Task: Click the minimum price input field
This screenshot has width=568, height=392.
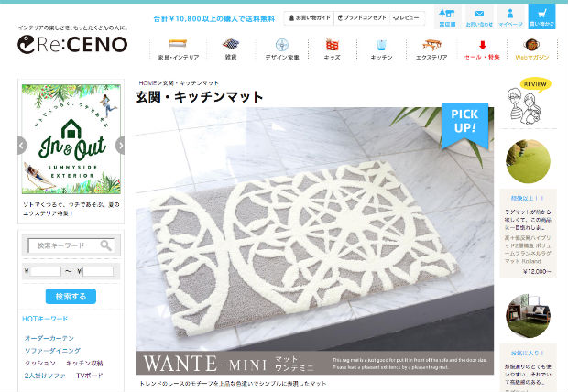Action: [45, 271]
